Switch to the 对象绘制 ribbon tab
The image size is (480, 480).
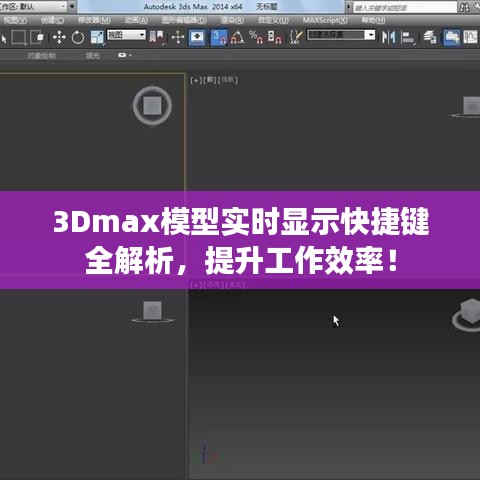click(x=41, y=55)
